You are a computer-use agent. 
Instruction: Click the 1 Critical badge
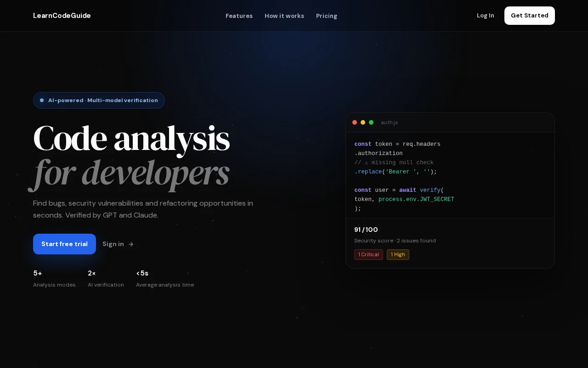click(x=368, y=254)
